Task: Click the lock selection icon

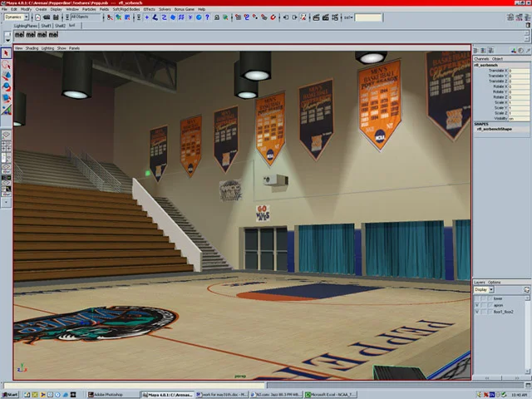Action: point(217,17)
